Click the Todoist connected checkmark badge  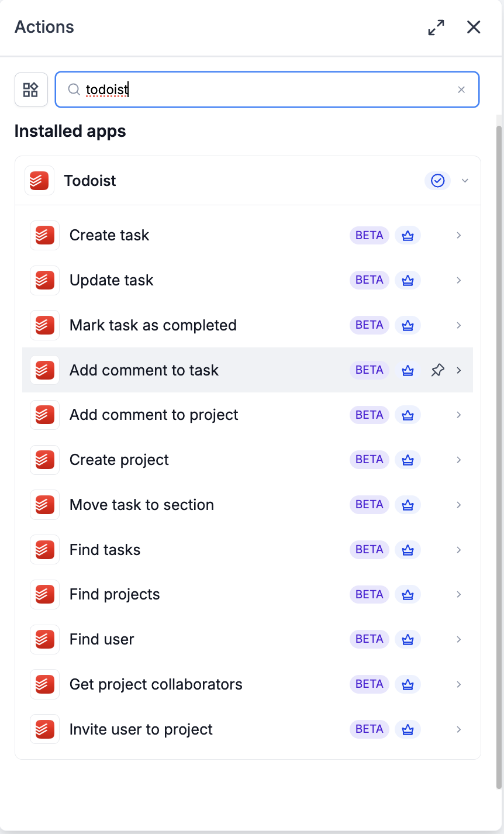(x=437, y=181)
